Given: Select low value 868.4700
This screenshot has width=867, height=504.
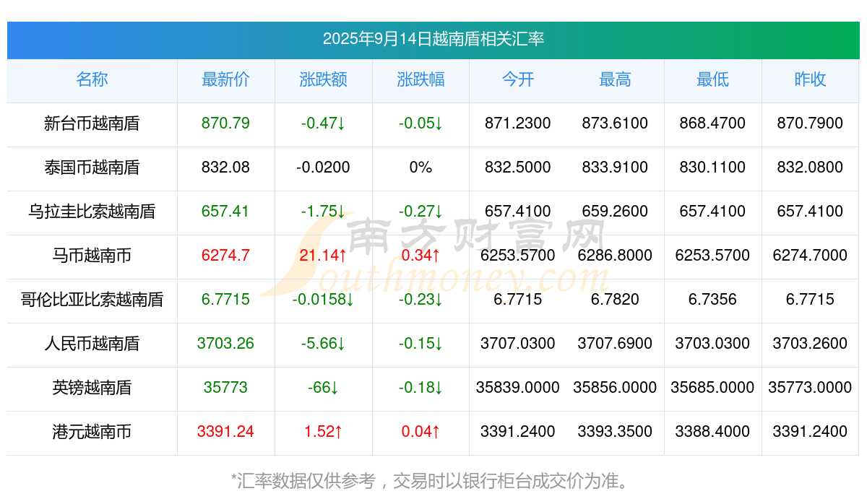Looking at the screenshot, I should point(712,123).
